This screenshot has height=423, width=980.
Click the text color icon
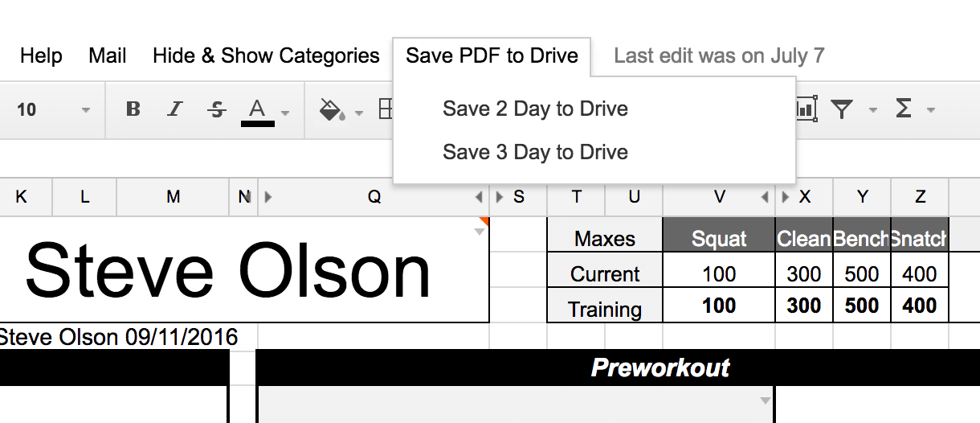[257, 109]
